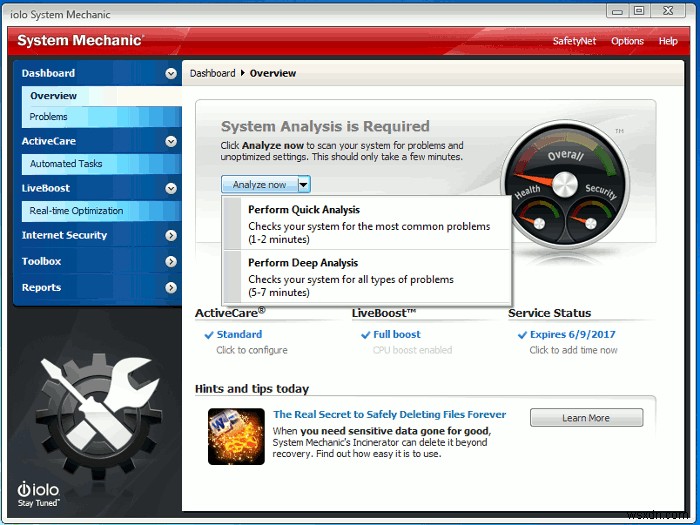Expand the Toolbox sidebar section
The image size is (700, 525).
(x=171, y=261)
